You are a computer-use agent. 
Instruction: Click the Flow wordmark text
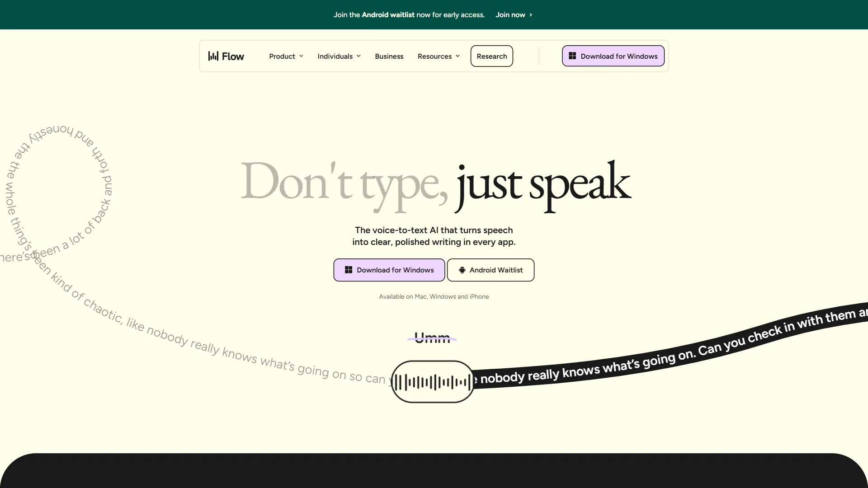233,56
